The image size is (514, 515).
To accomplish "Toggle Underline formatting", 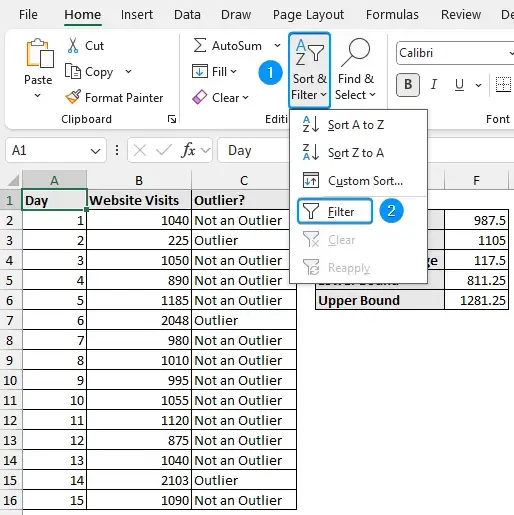I will (x=459, y=85).
